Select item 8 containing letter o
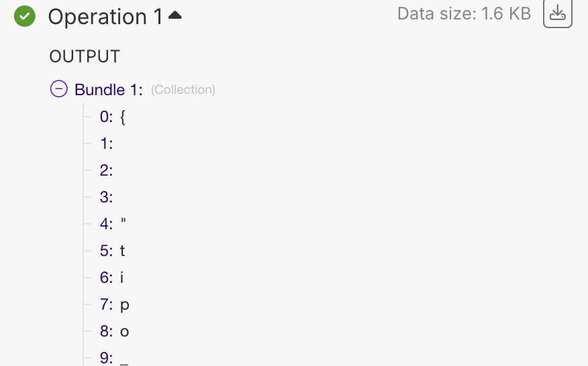The width and height of the screenshot is (588, 366). pos(113,331)
